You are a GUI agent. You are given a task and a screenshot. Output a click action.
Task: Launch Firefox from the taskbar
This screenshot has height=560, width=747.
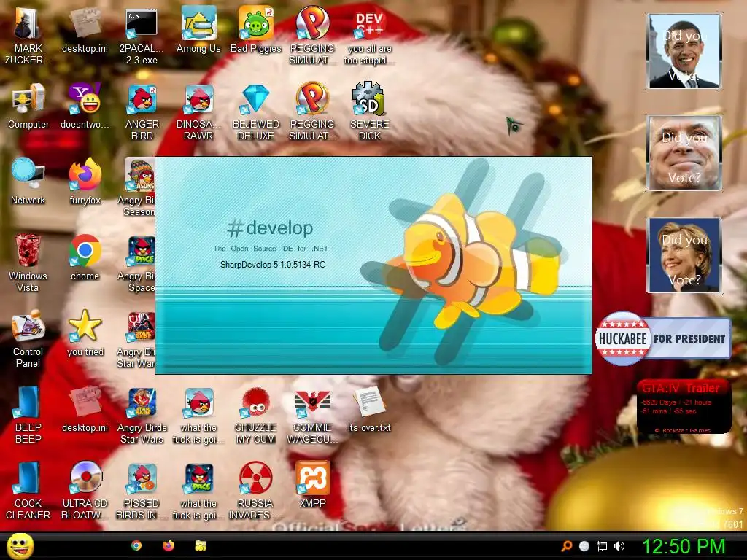point(169,545)
